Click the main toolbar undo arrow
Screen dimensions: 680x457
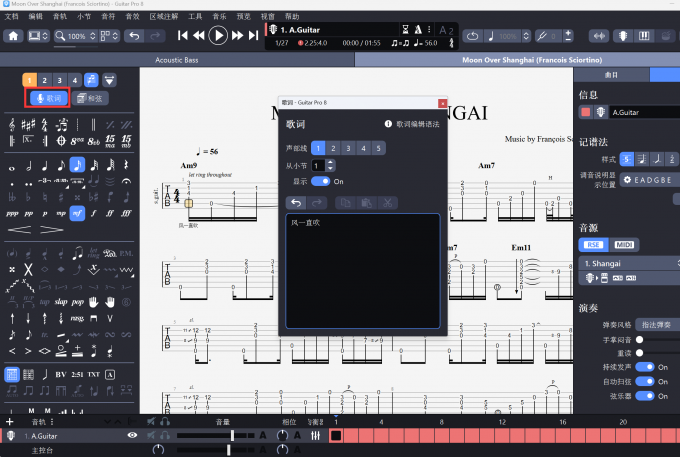click(135, 36)
